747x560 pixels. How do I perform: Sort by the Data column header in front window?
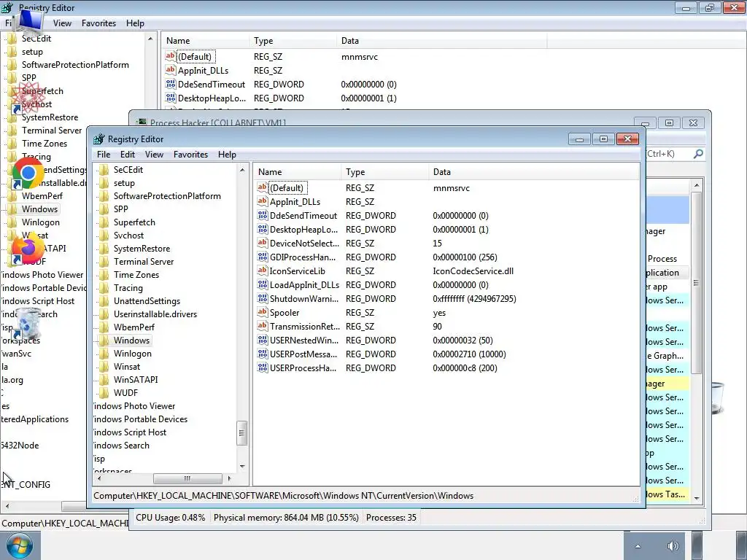pyautogui.click(x=533, y=172)
